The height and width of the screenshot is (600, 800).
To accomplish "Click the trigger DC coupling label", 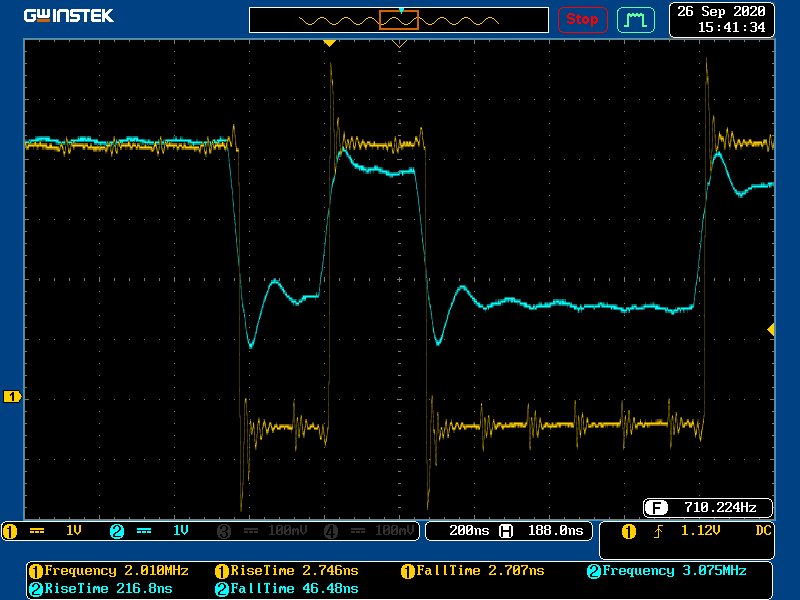I will coord(763,531).
